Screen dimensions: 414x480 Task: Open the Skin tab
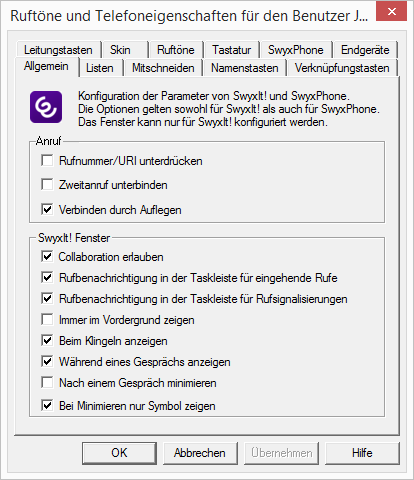(125, 50)
